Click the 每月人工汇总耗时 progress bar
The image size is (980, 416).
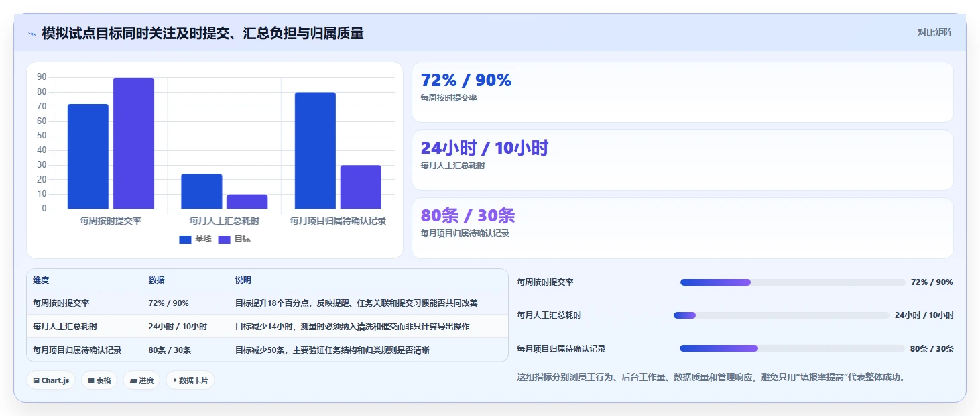tap(782, 315)
